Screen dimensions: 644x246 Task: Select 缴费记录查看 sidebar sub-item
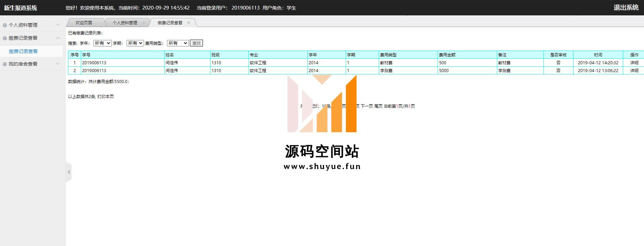(23, 51)
